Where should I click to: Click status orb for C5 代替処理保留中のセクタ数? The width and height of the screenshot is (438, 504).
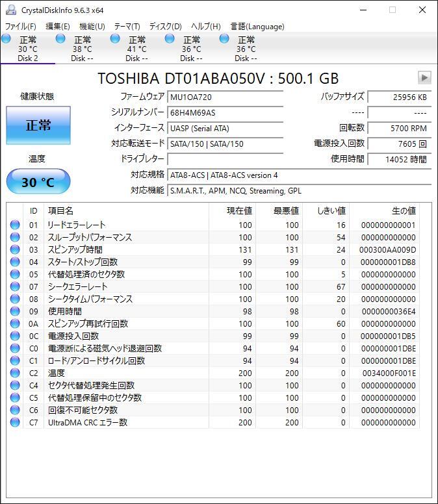[x=15, y=397]
